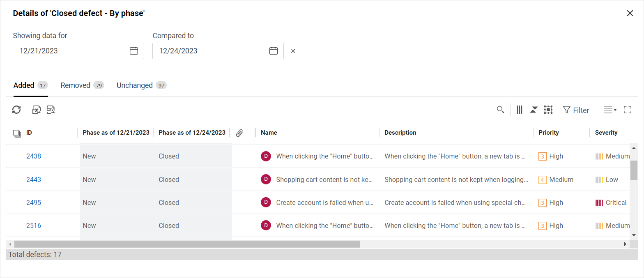Switch to the Unchanged tab
The height and width of the screenshot is (278, 644).
[x=141, y=85]
